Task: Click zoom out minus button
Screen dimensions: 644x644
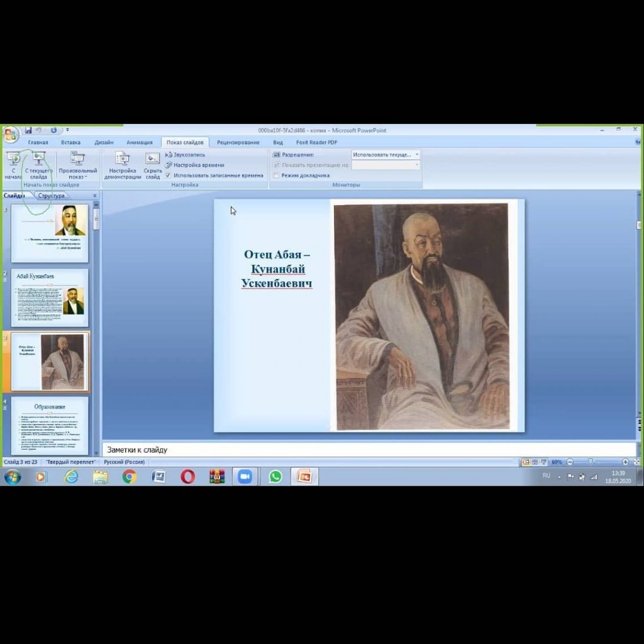Action: coord(570,462)
